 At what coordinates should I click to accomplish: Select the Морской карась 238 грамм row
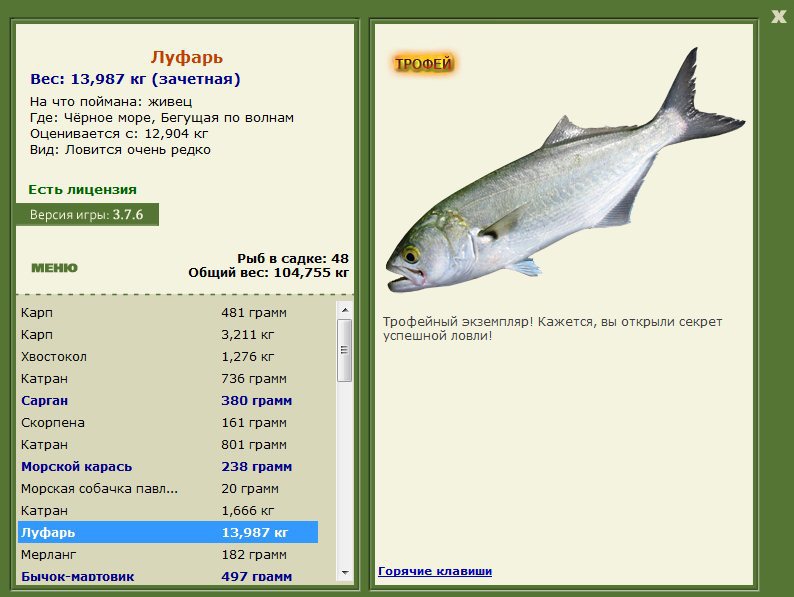click(x=168, y=467)
